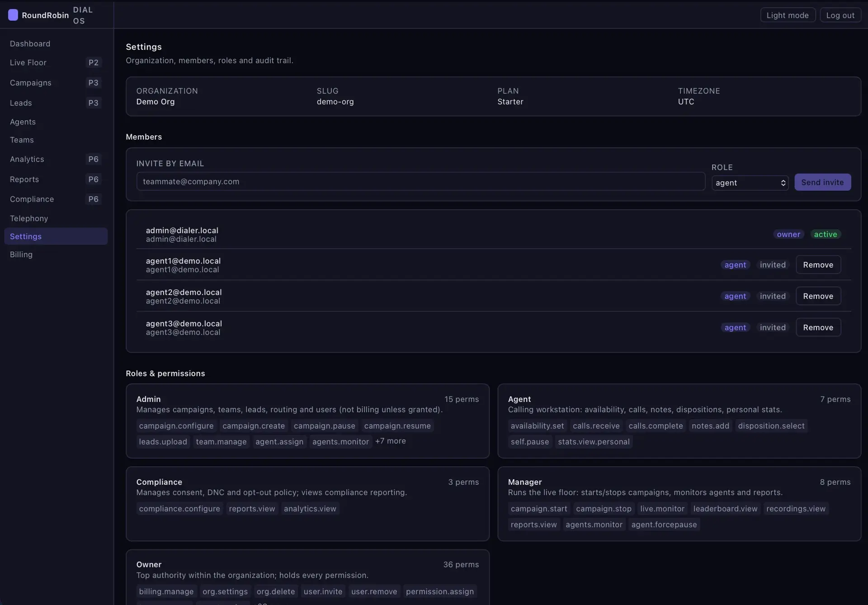Click the RoundRobin purple logo icon
The width and height of the screenshot is (868, 605).
13,15
